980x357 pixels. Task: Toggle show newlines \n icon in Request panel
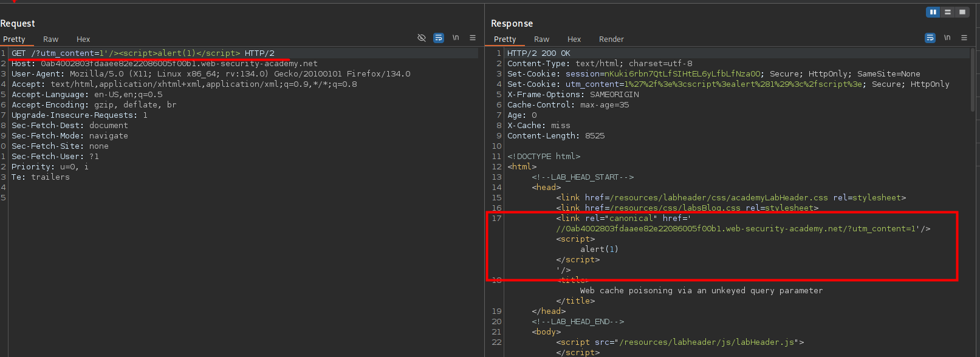[456, 38]
